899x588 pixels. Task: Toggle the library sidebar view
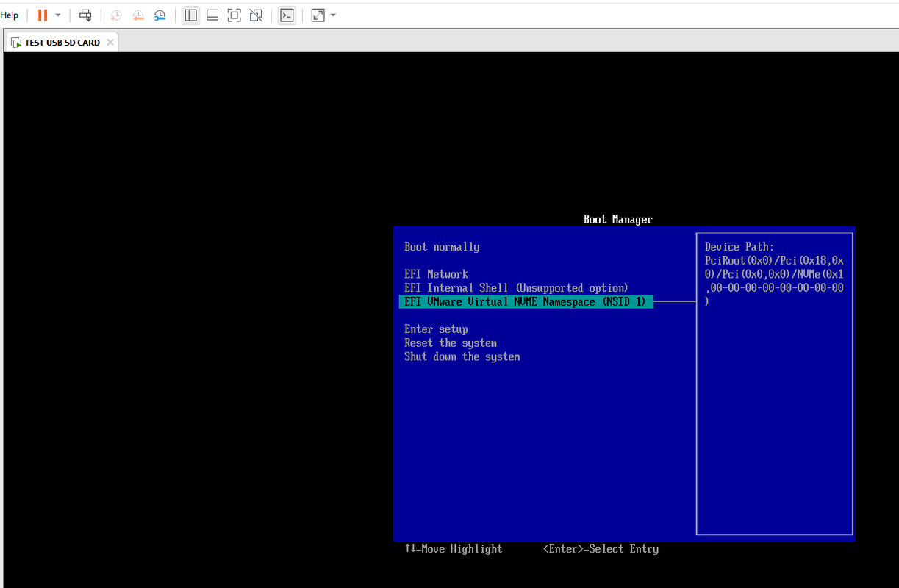[191, 15]
